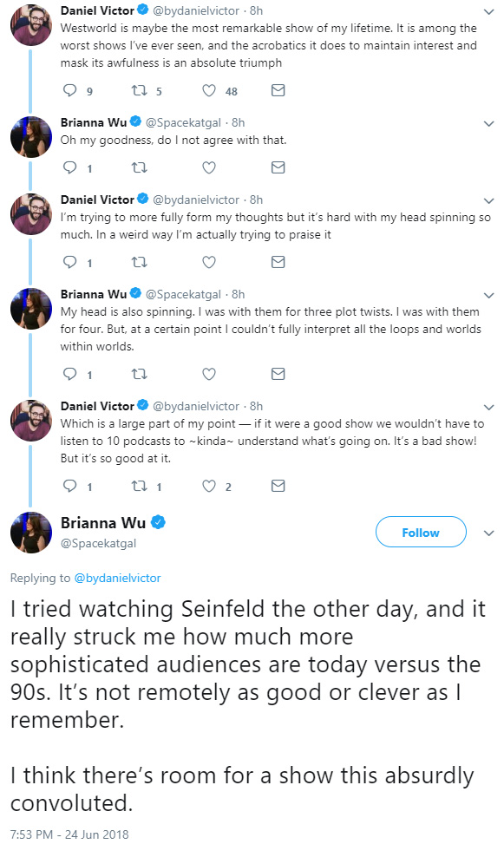Open chevron menu beside Follow button

pos(489,533)
